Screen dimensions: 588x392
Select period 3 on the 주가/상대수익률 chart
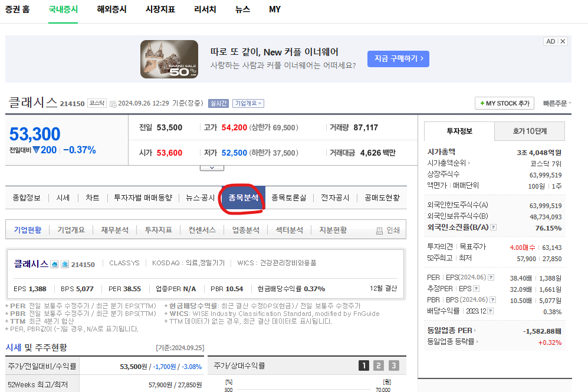point(393,365)
